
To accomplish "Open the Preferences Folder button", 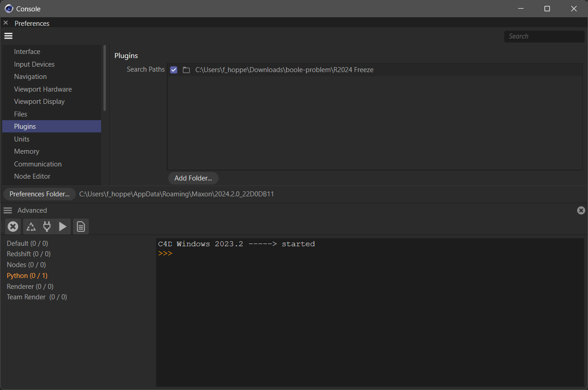I will coord(39,194).
